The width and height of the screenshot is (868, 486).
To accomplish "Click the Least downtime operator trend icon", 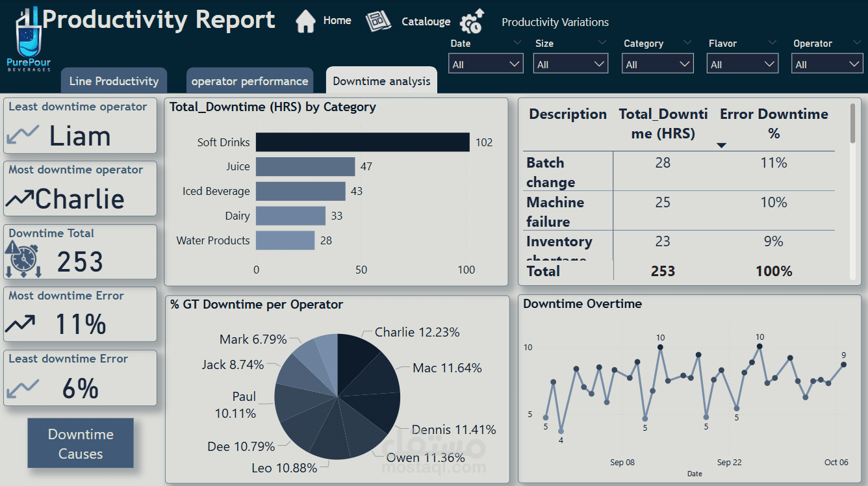I will coord(23,134).
